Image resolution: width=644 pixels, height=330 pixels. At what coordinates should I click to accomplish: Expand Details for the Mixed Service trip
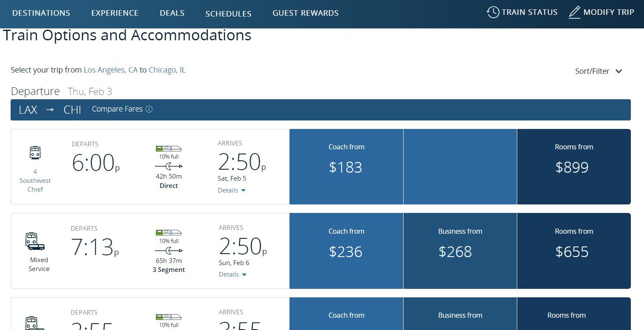point(232,274)
